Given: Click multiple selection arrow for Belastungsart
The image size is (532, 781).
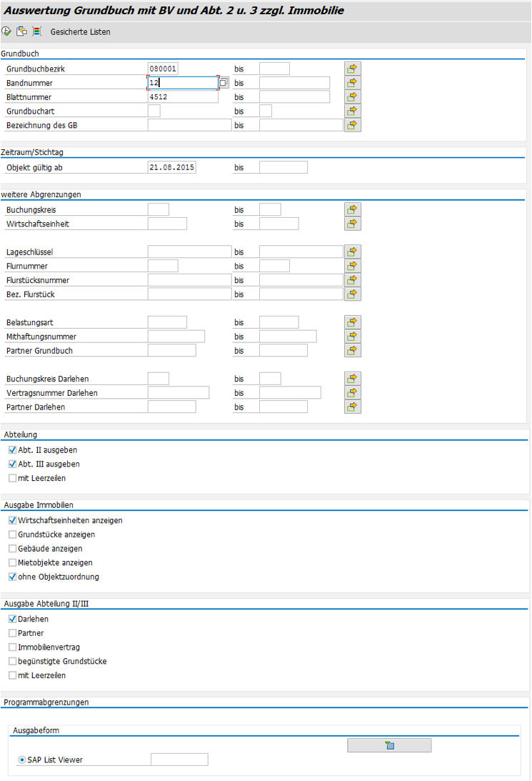Looking at the screenshot, I should [353, 322].
